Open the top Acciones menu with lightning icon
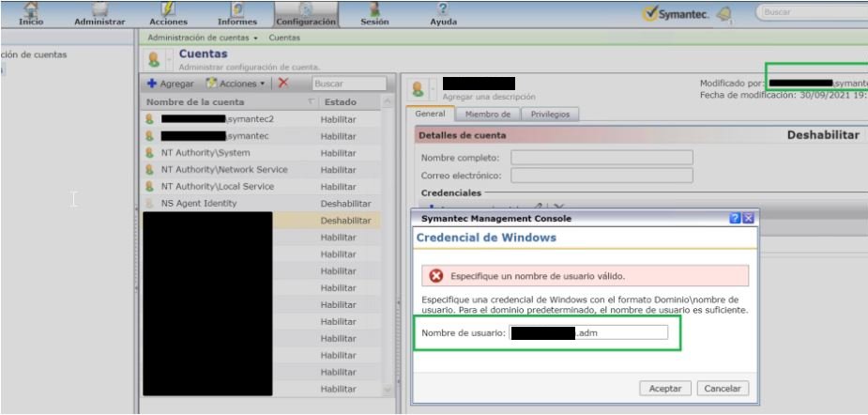This screenshot has height=415, width=868. click(x=168, y=14)
